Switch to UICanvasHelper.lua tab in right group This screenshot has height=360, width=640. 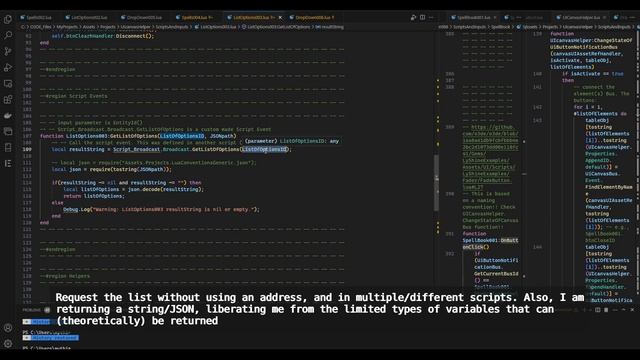[581, 18]
